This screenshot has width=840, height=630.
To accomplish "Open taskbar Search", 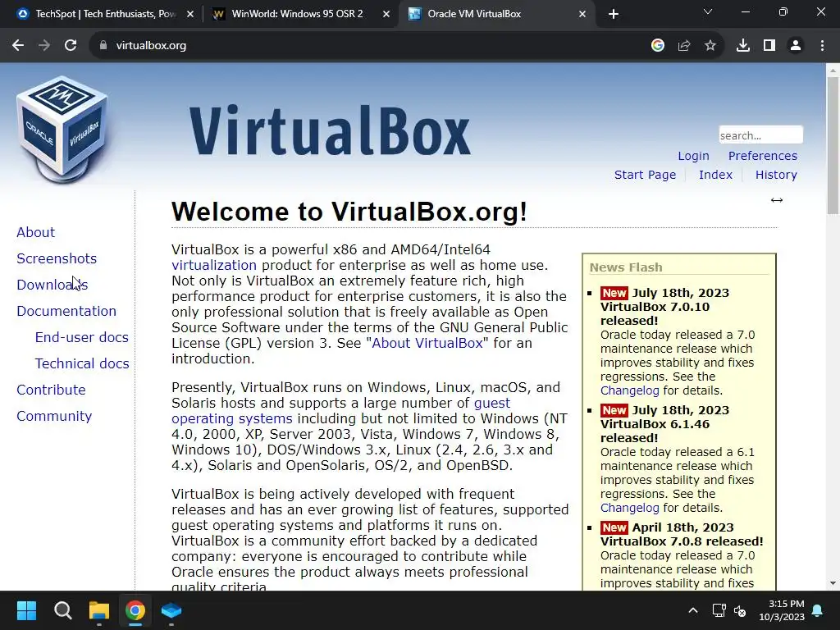I will point(62,610).
